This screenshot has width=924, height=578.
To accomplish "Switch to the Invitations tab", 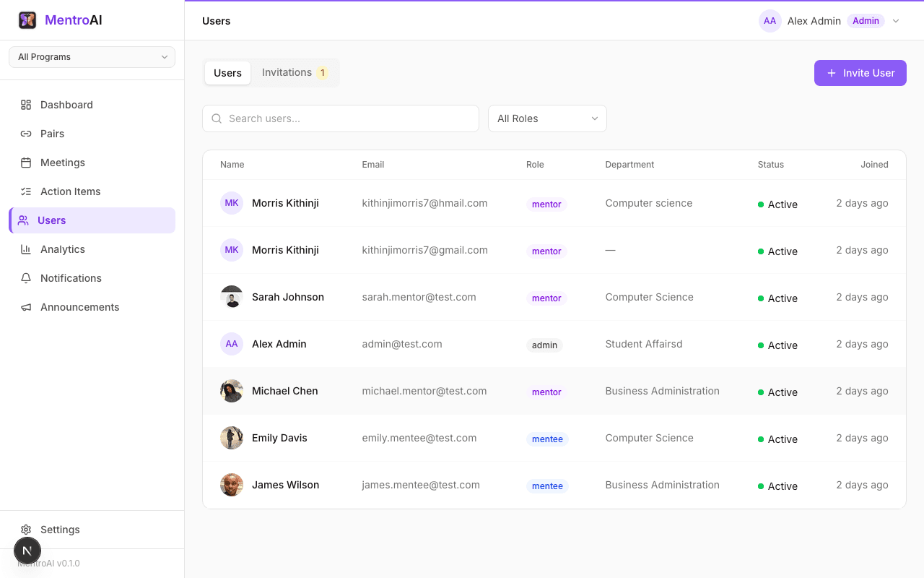I will click(x=287, y=72).
